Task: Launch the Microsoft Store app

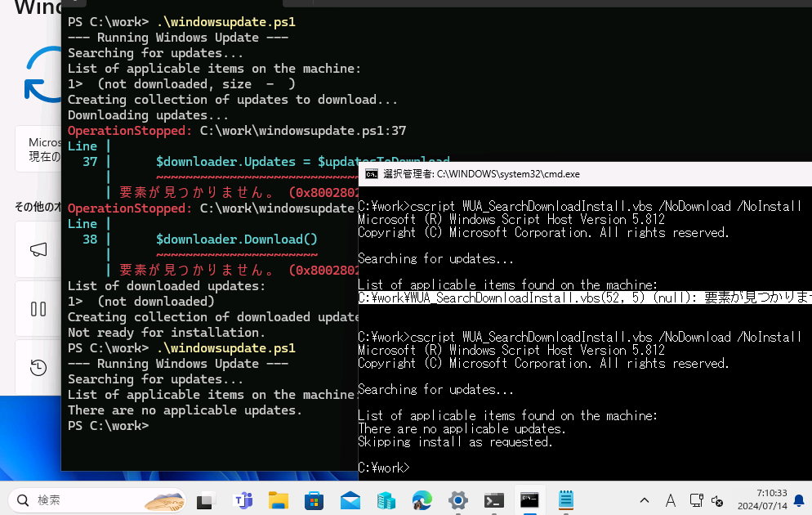Action: point(315,500)
